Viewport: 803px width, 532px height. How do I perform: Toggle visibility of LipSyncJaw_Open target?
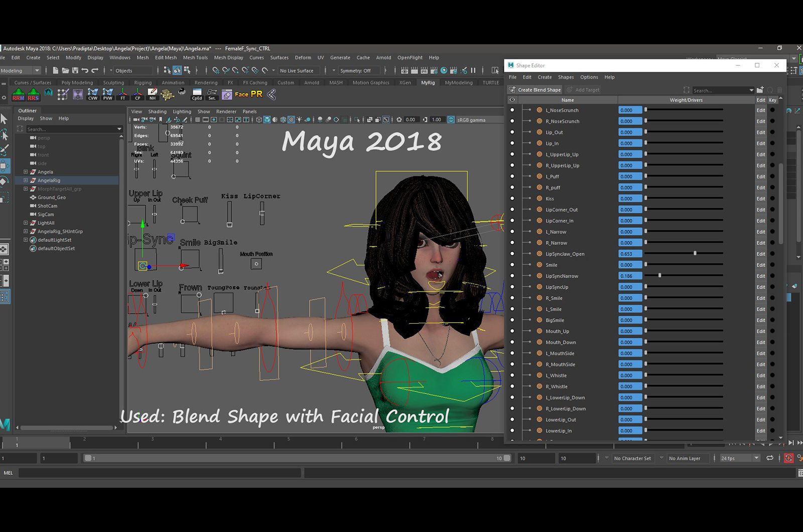coord(512,253)
